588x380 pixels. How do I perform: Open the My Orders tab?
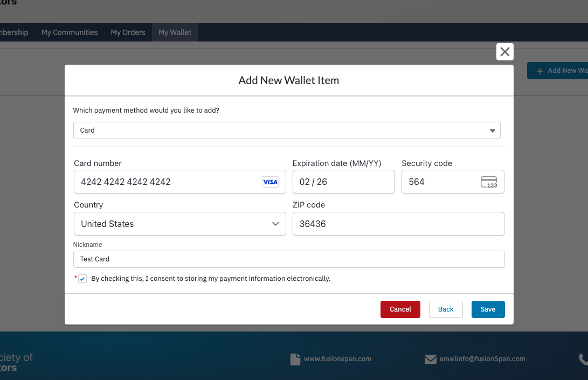pos(128,33)
